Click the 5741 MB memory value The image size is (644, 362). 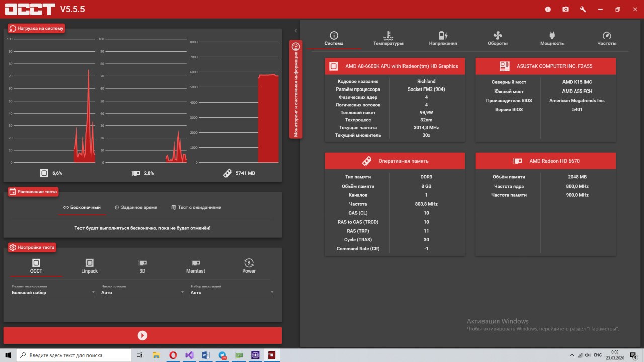tap(246, 173)
